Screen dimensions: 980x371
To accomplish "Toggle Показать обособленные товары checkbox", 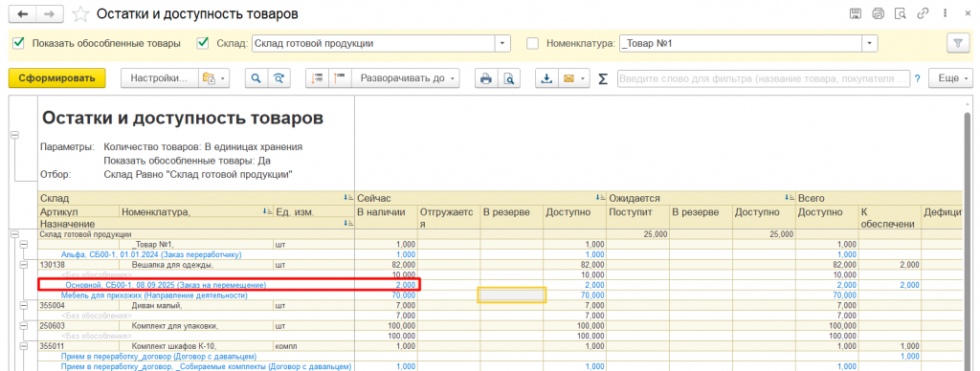I will [19, 44].
